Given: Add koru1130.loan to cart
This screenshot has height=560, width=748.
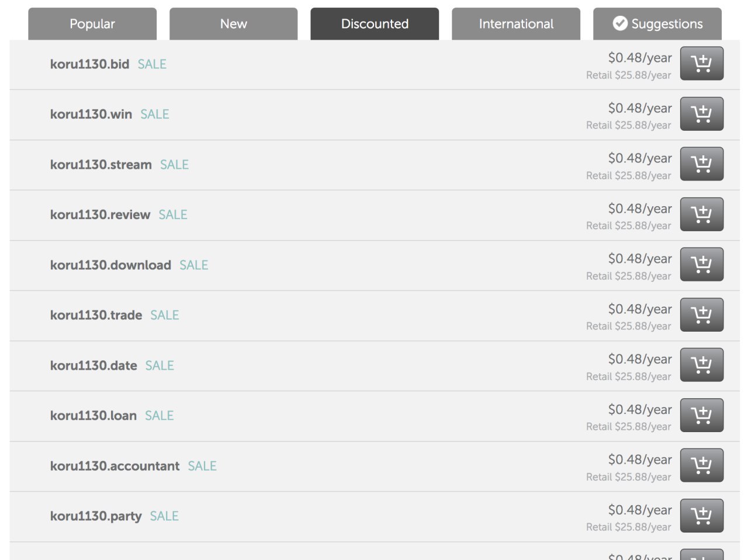Looking at the screenshot, I should 702,415.
